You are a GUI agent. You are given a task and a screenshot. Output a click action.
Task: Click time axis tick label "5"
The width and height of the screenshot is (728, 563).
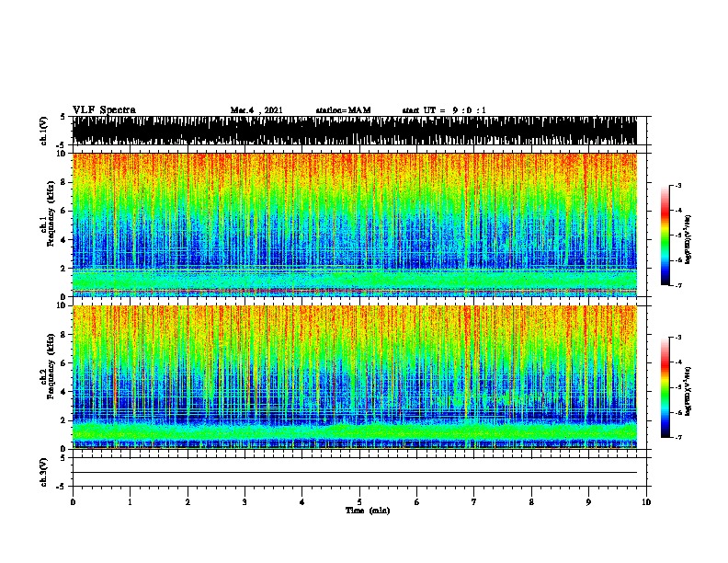click(x=359, y=502)
